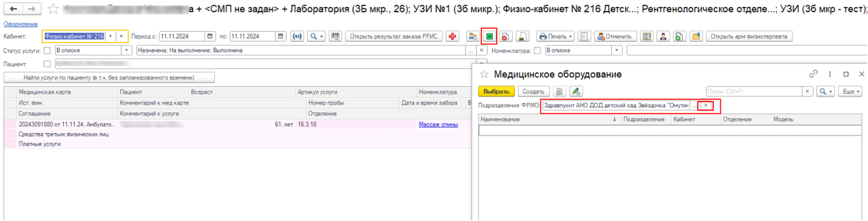Expand the Еще menu in equipment window
Viewport: 868px width, 221px height.
(x=850, y=91)
